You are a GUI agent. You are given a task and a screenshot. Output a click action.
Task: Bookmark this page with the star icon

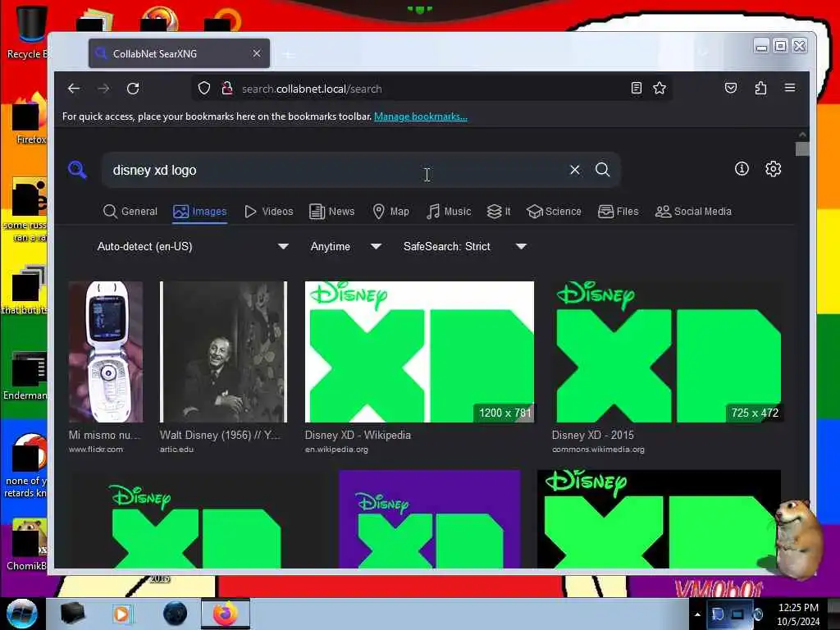pyautogui.click(x=660, y=88)
